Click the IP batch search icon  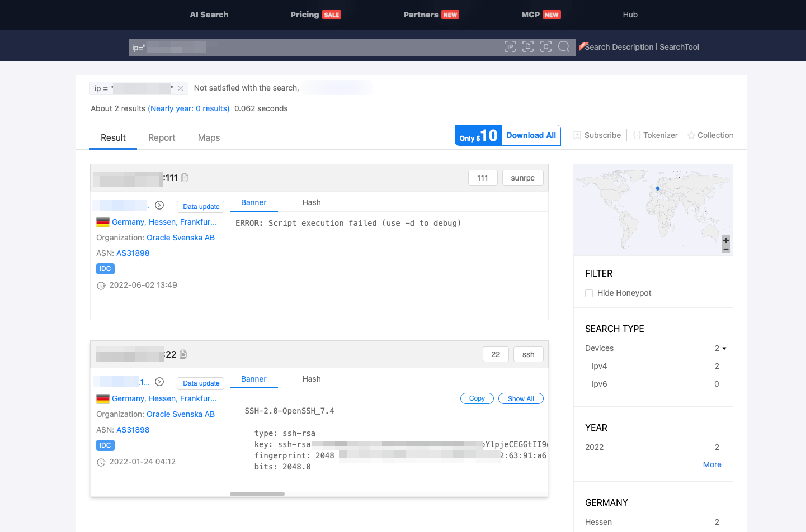510,47
